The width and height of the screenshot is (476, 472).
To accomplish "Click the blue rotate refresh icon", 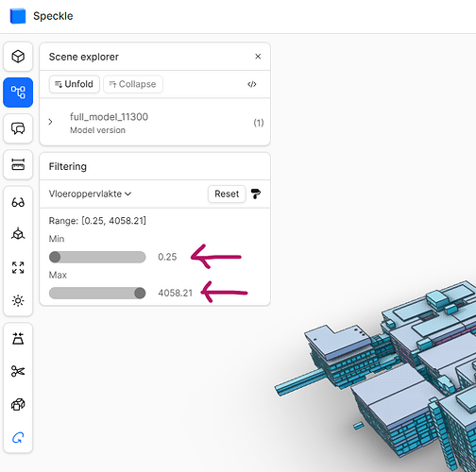I will (18, 438).
